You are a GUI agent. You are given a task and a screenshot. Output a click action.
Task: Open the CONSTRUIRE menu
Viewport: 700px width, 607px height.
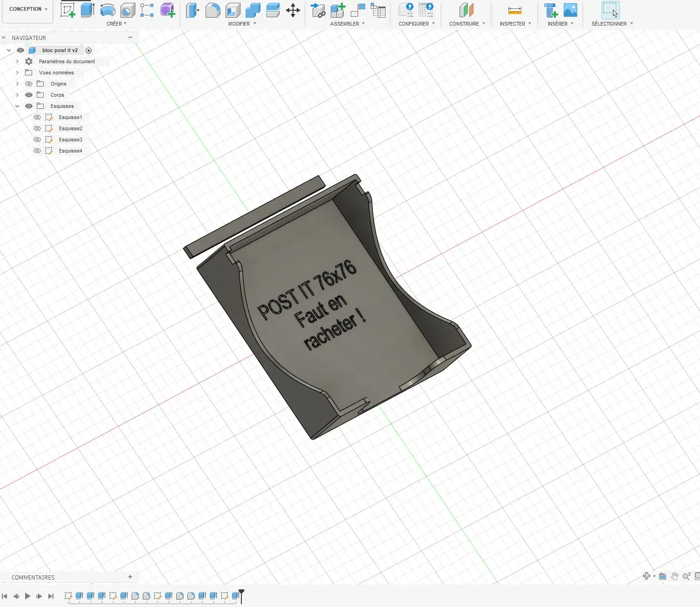[x=467, y=24]
